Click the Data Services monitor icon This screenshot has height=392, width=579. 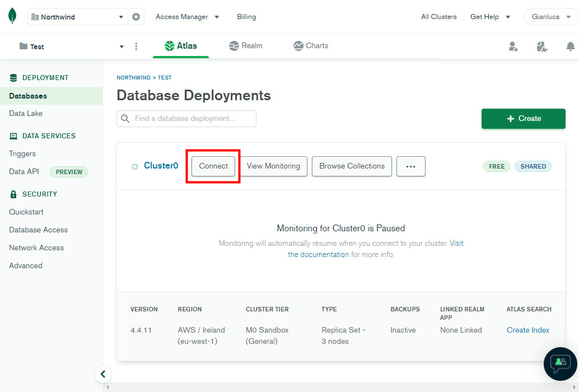click(x=13, y=136)
